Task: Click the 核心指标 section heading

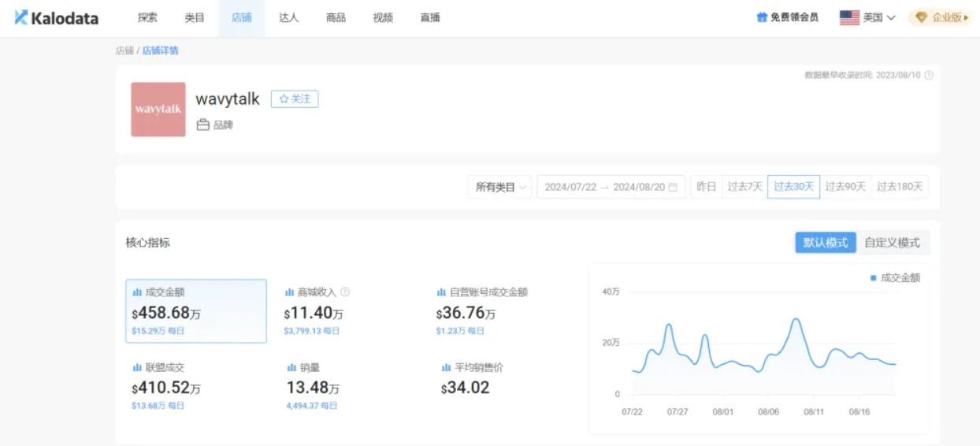Action: tap(148, 243)
